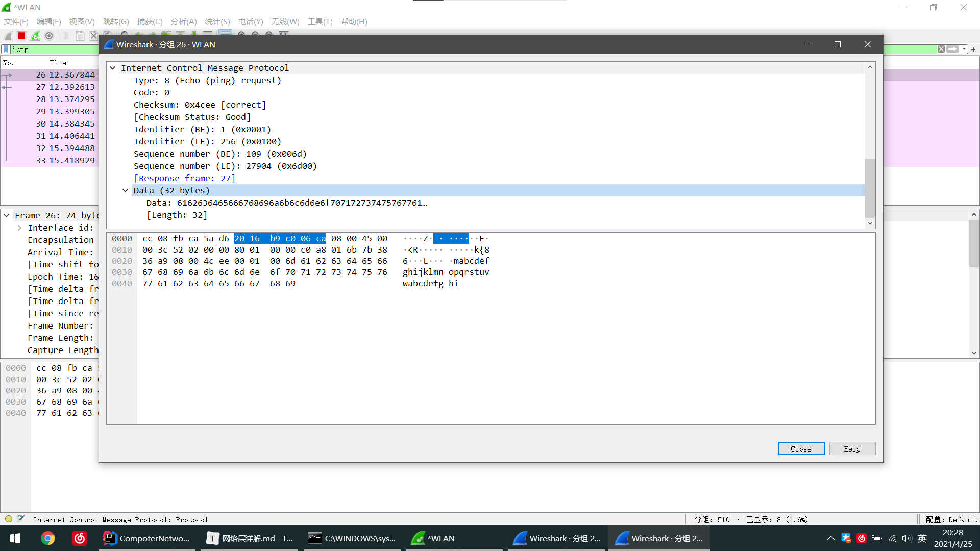The height and width of the screenshot is (551, 980).
Task: Open NetEase Cloud Music taskbar icon
Action: (80, 538)
